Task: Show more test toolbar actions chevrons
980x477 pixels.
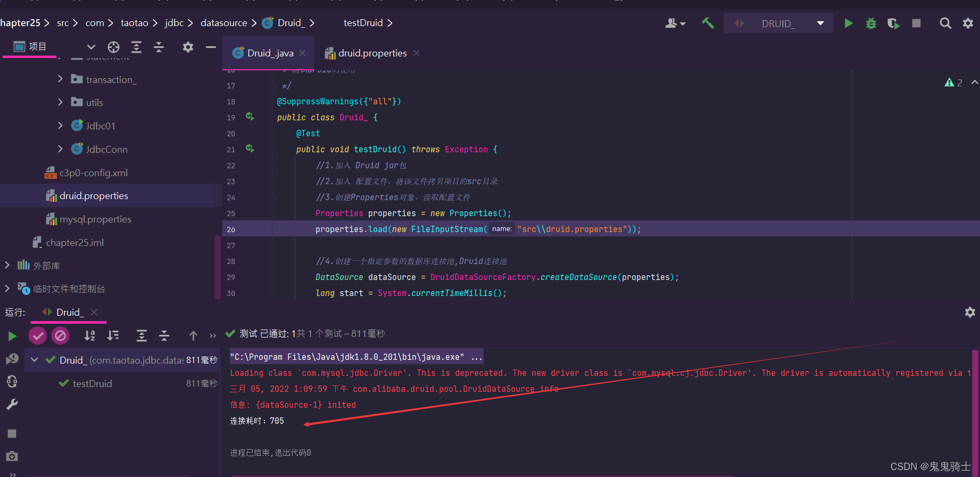Action: pos(213,336)
